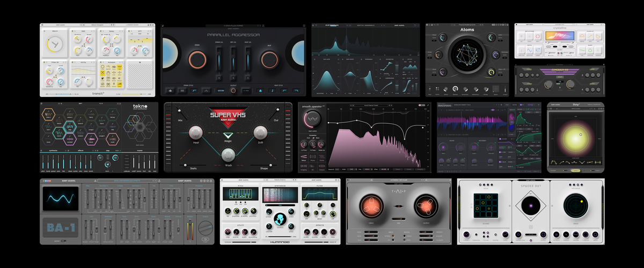Click the Space radar display in Spaced Out

coord(576,206)
